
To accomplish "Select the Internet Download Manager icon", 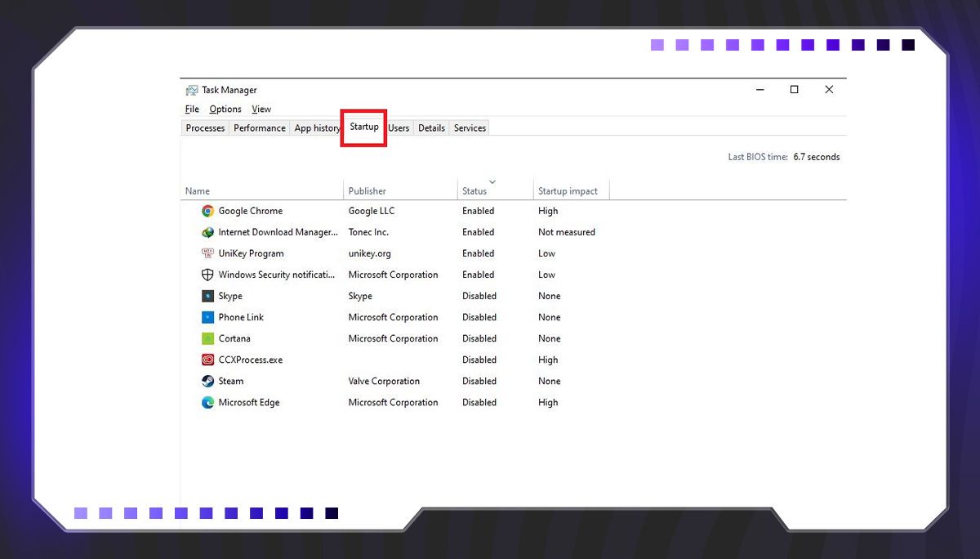I will 207,232.
